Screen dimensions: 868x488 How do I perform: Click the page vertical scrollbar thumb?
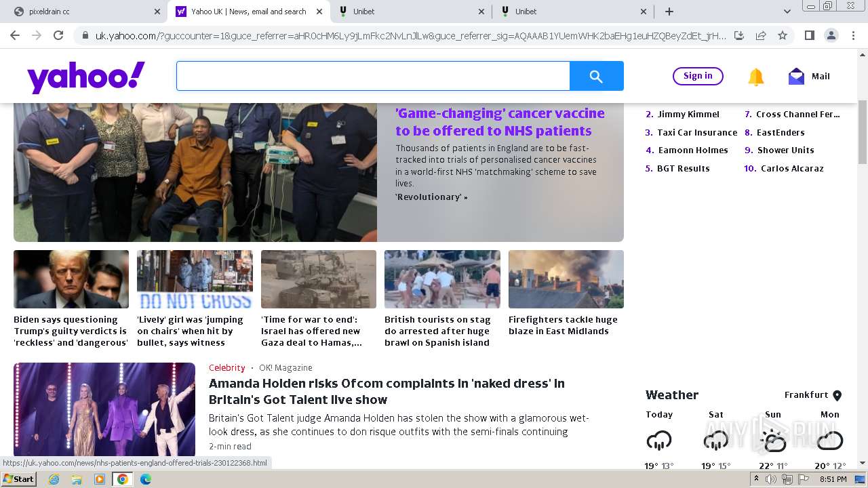(863, 132)
